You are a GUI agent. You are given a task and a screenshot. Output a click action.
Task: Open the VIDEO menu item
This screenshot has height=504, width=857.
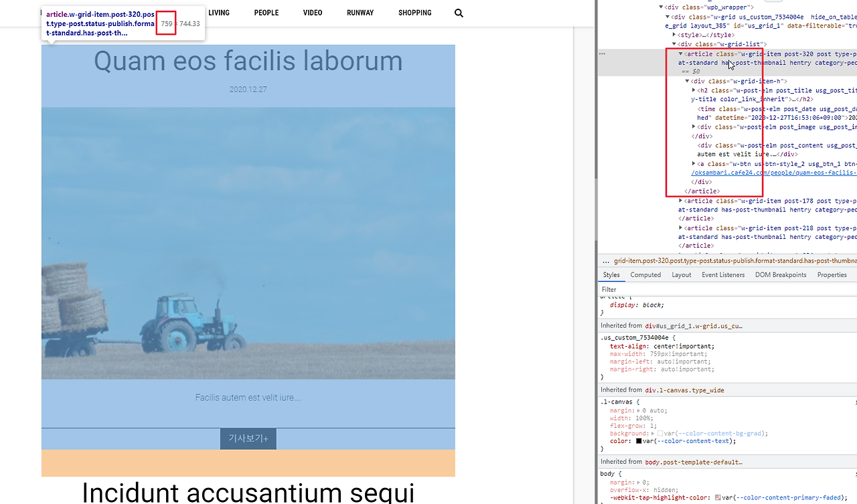point(313,13)
